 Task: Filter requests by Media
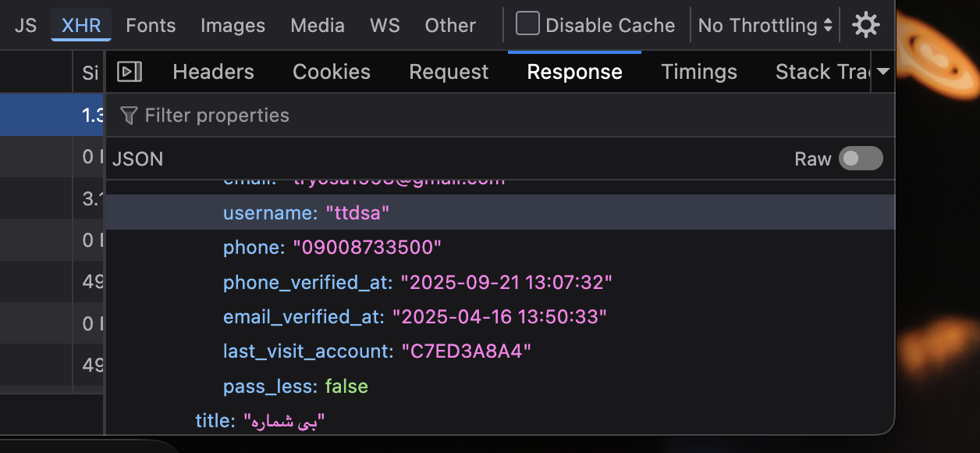click(x=318, y=25)
